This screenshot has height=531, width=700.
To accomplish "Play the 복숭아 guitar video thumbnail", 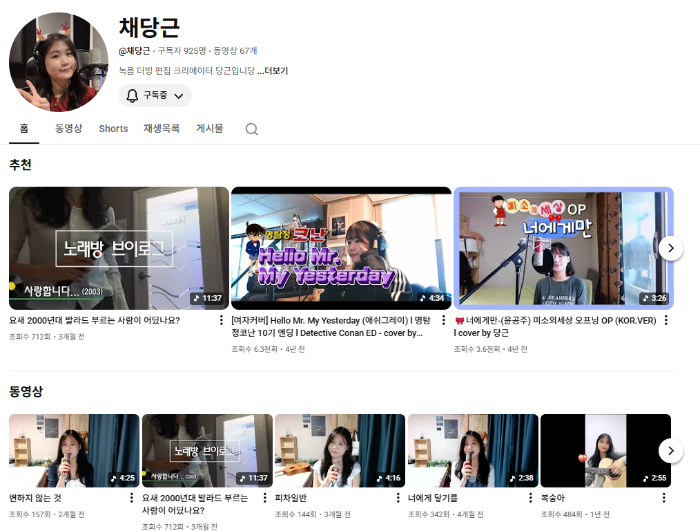I will click(x=606, y=451).
